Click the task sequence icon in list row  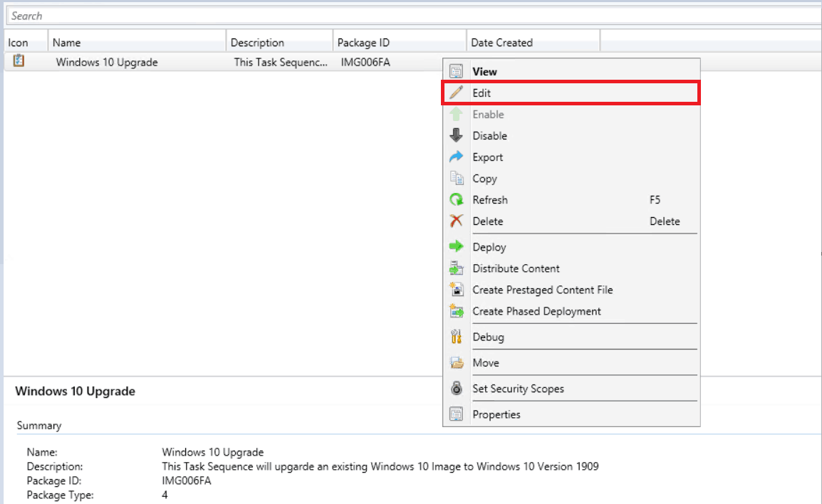tap(19, 61)
